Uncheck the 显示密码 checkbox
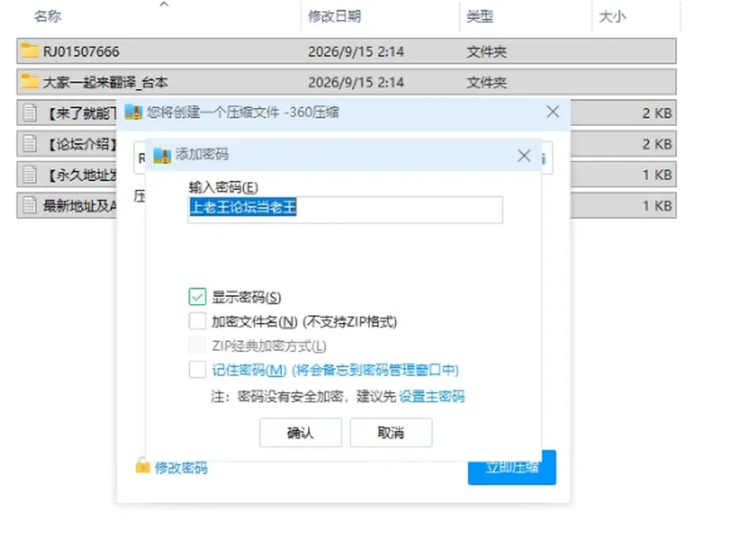The height and width of the screenshot is (548, 756). coord(197,297)
